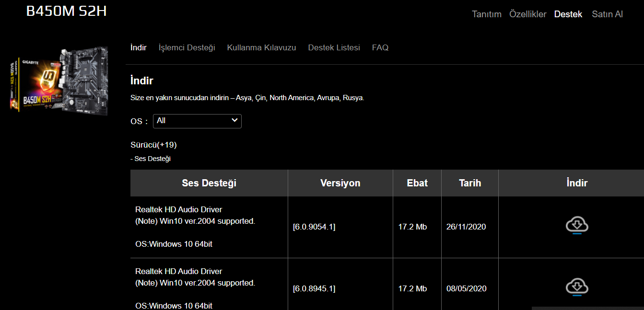Image resolution: width=644 pixels, height=310 pixels.
Task: Go to Satın Al page
Action: pyautogui.click(x=608, y=14)
